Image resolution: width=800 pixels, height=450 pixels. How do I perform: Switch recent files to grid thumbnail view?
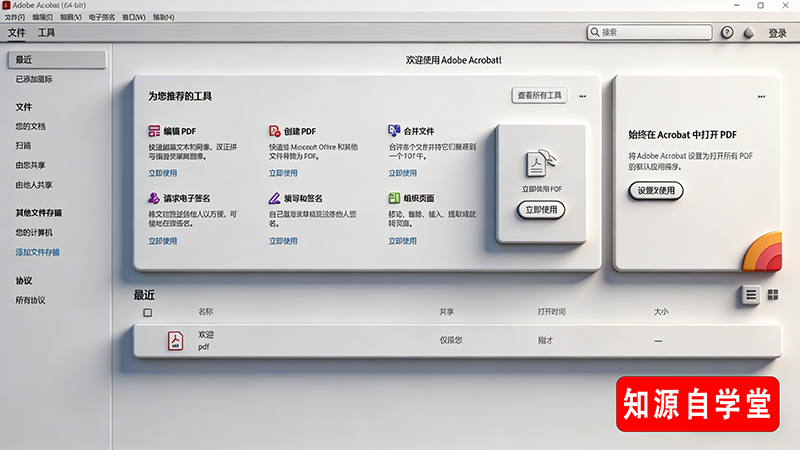click(772, 294)
